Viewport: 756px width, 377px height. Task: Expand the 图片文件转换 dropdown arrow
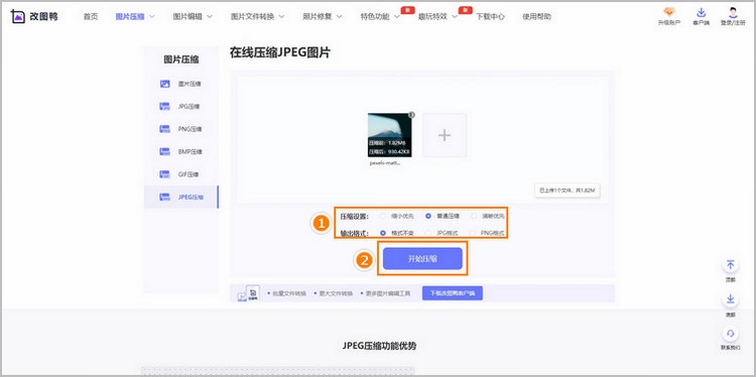tap(282, 16)
